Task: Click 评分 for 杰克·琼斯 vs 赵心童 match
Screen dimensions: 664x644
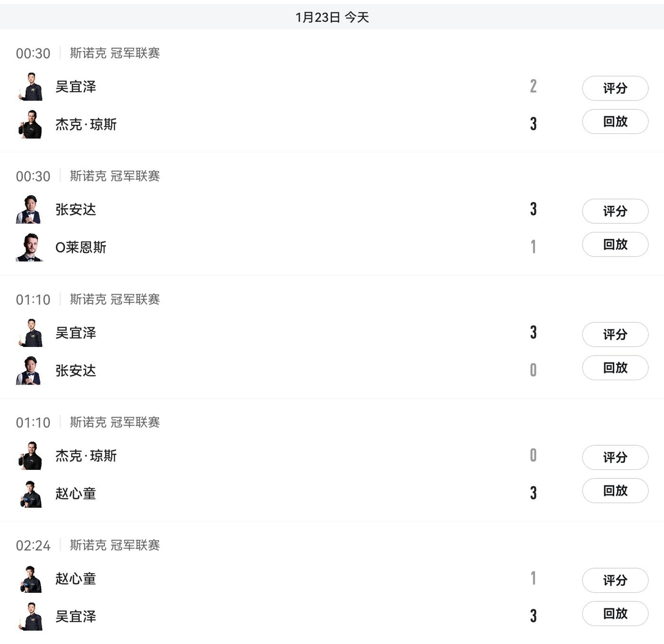Action: (615, 457)
